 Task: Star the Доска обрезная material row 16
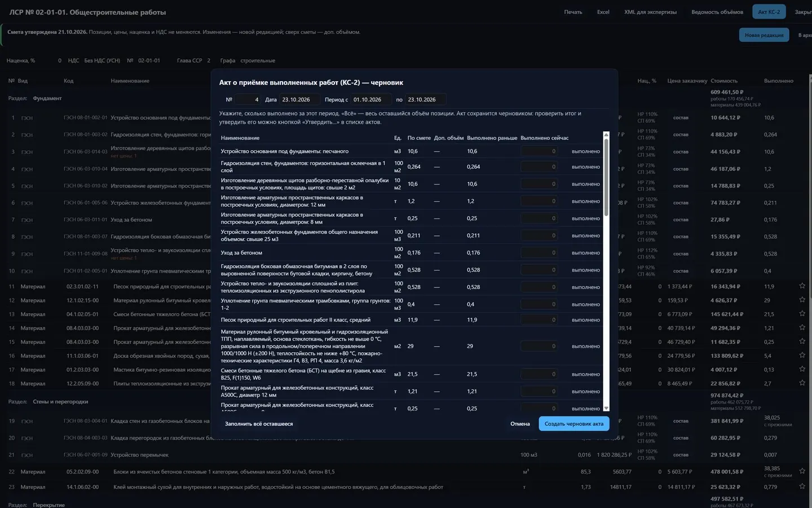pyautogui.click(x=802, y=355)
